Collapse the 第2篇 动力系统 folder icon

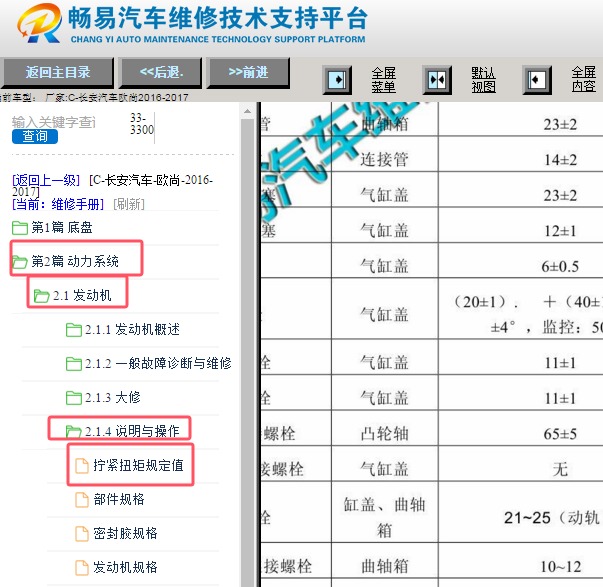tap(20, 262)
